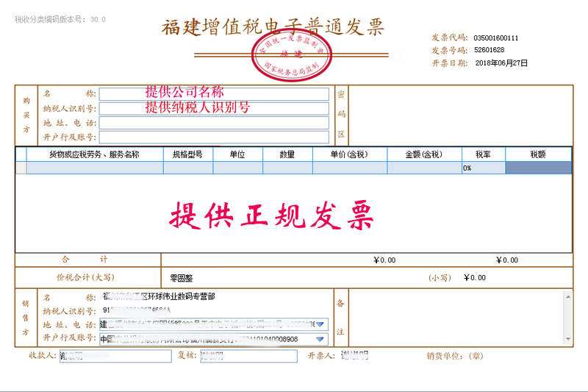
Task: Expand the seller bank account dropdown
Action: point(320,339)
